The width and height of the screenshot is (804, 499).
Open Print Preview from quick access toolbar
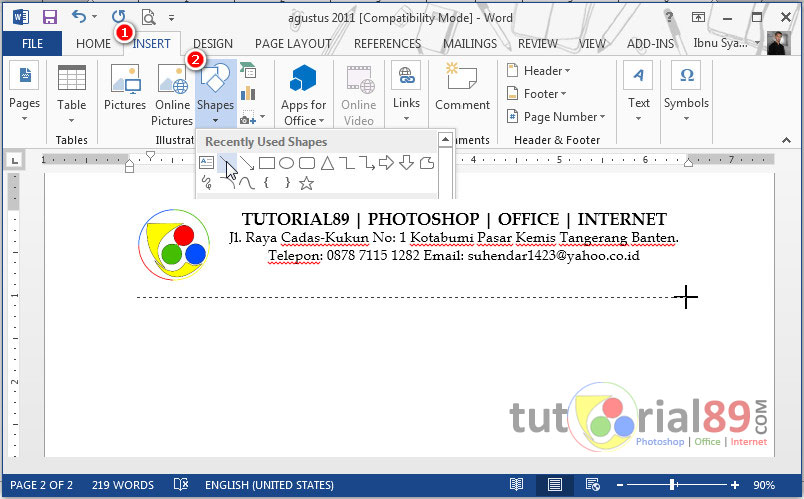pyautogui.click(x=148, y=17)
